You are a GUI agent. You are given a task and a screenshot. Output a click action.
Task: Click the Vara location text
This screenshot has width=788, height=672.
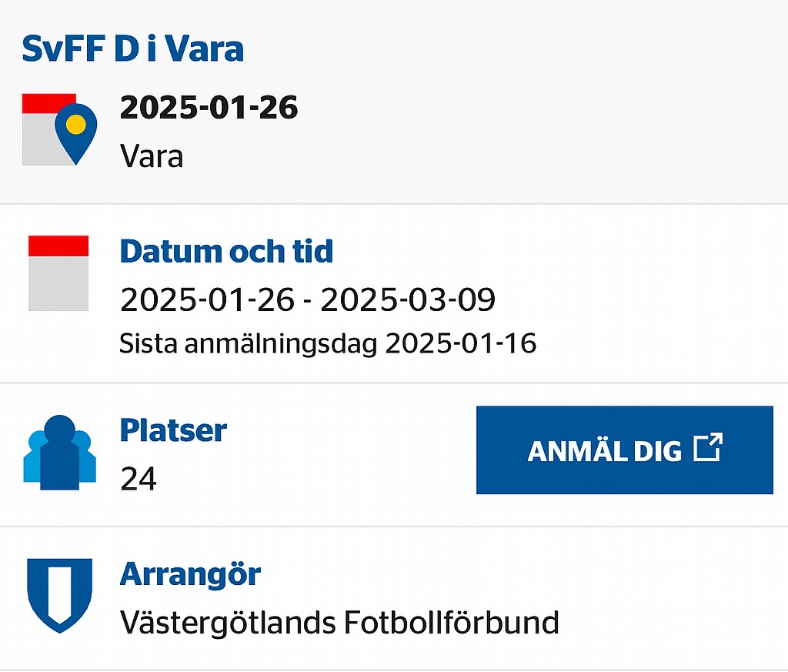click(x=152, y=155)
